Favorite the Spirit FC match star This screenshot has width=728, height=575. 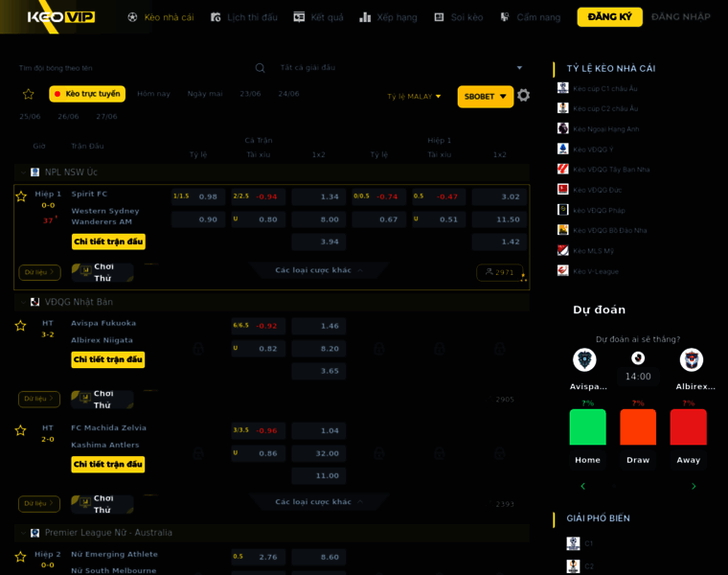(x=21, y=196)
